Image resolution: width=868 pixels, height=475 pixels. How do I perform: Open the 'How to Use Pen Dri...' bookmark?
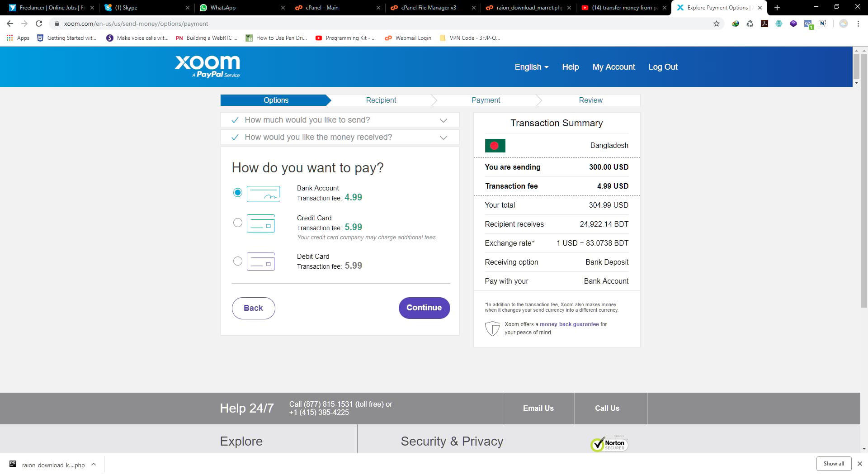coord(276,38)
